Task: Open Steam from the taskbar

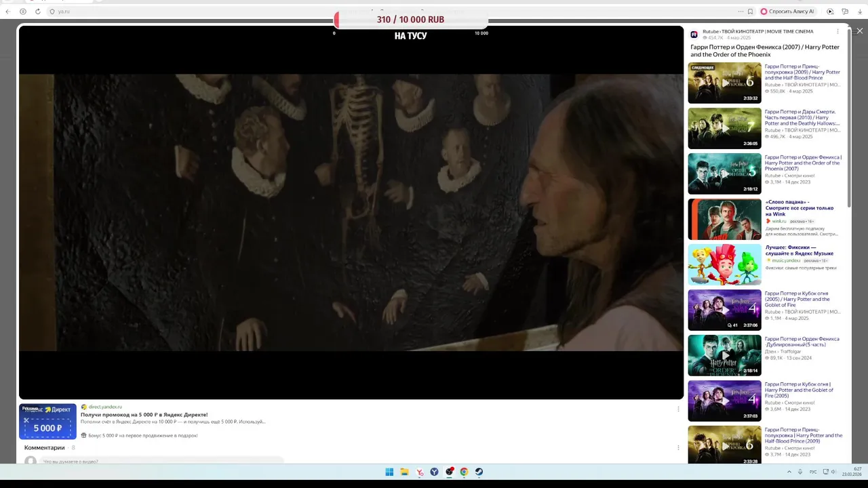Action: click(479, 472)
